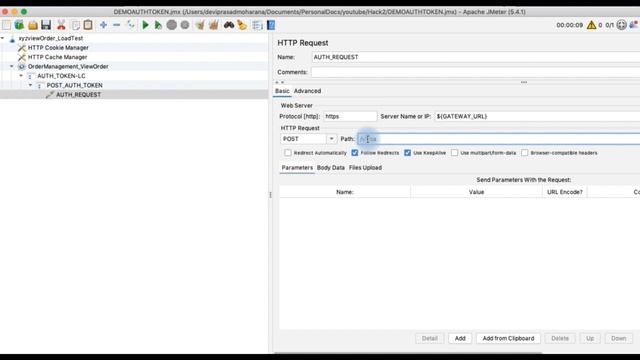Copy the selected element
Viewport: 640px width, 360px height.
[x=76, y=25]
